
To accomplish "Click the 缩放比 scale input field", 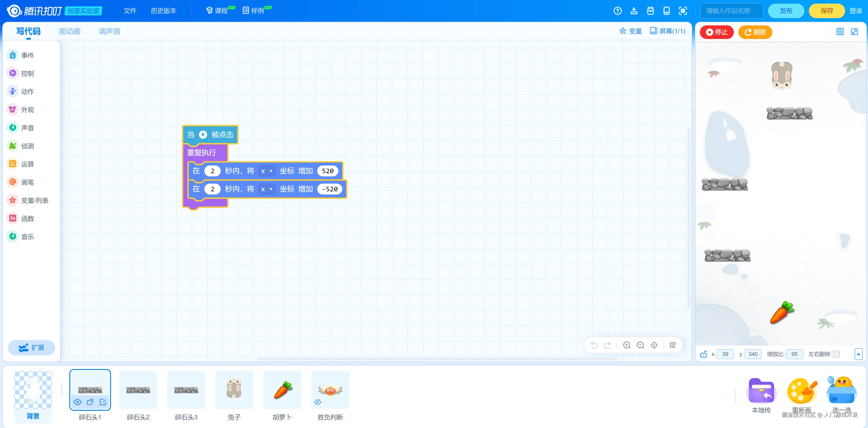I will point(794,354).
